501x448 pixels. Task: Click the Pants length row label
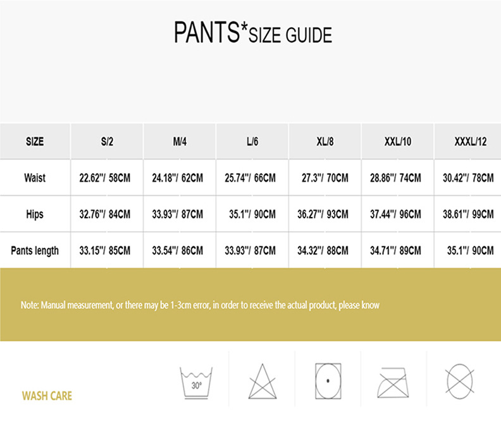[x=35, y=251]
